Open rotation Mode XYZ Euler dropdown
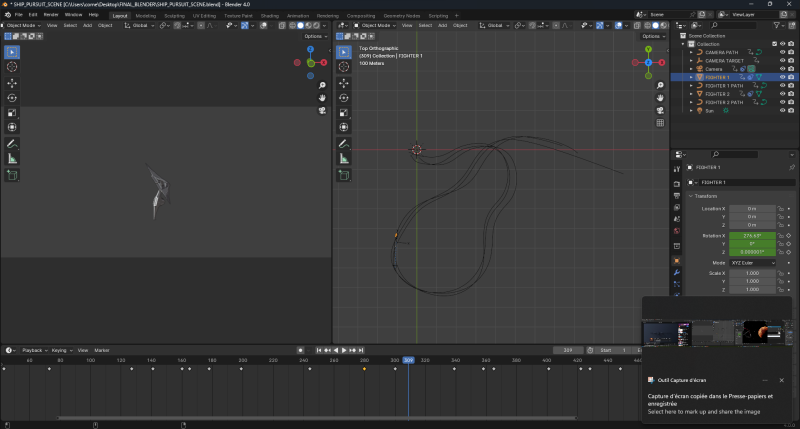The image size is (800, 429). click(x=753, y=263)
